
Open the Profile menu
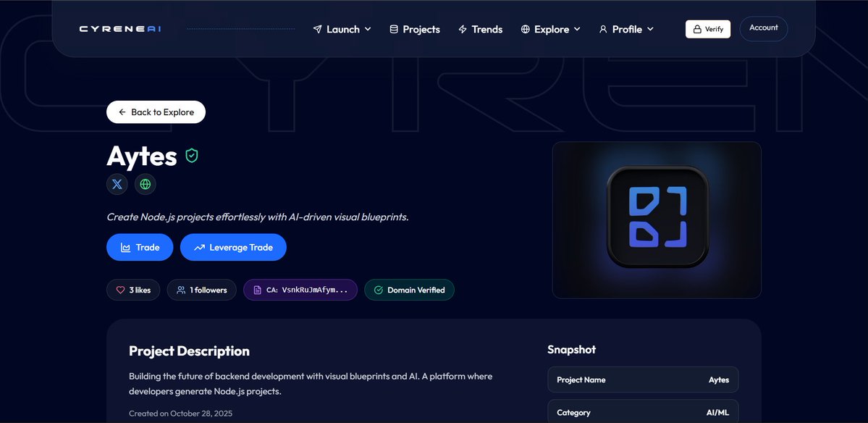pyautogui.click(x=626, y=30)
